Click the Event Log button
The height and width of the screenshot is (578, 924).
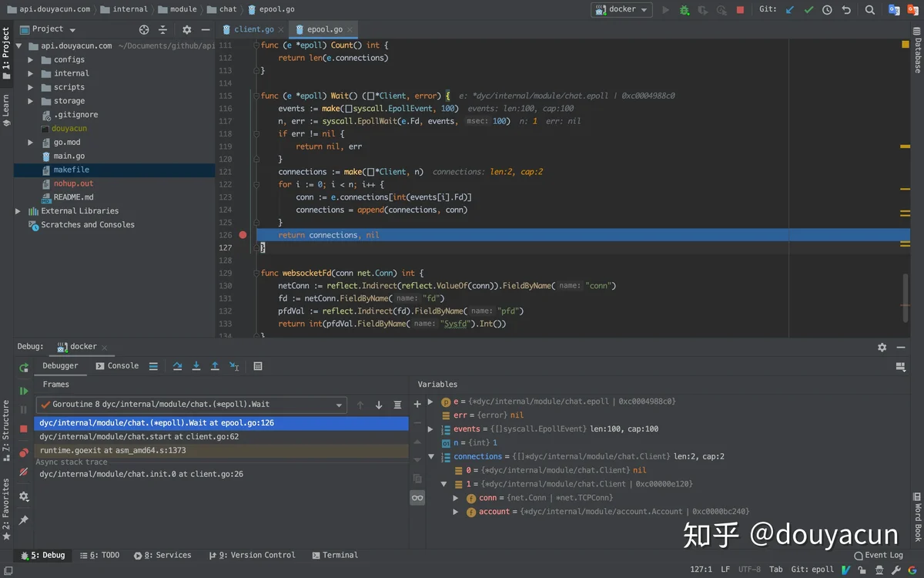click(878, 555)
